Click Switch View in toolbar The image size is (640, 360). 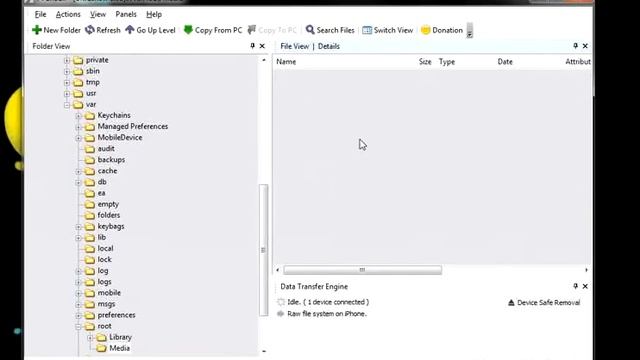[x=388, y=30]
